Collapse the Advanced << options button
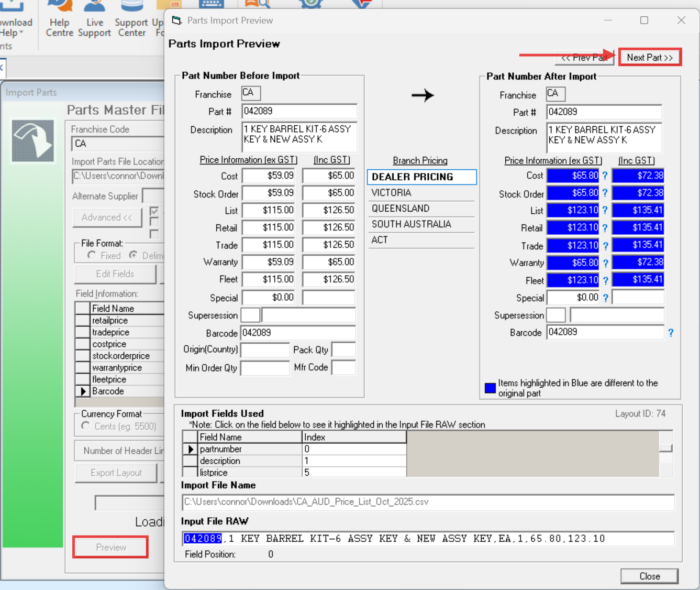 [107, 217]
